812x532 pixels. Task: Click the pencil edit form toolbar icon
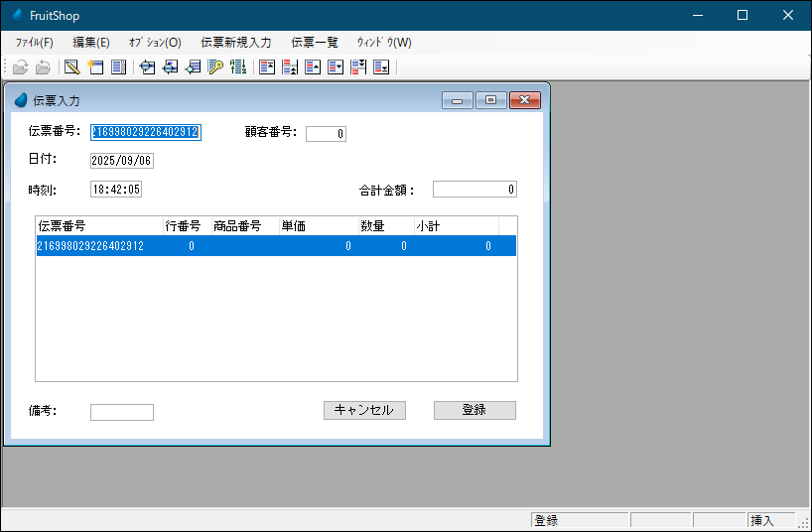[x=71, y=67]
